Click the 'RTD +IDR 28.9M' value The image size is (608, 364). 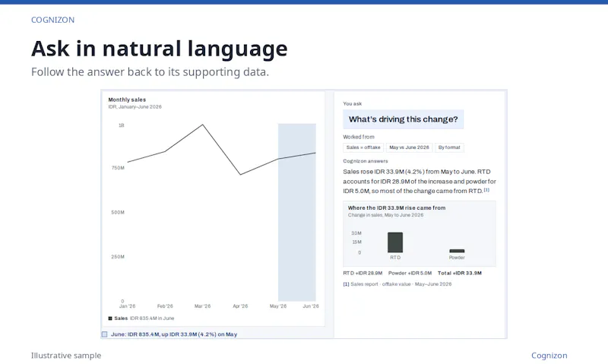pyautogui.click(x=363, y=274)
